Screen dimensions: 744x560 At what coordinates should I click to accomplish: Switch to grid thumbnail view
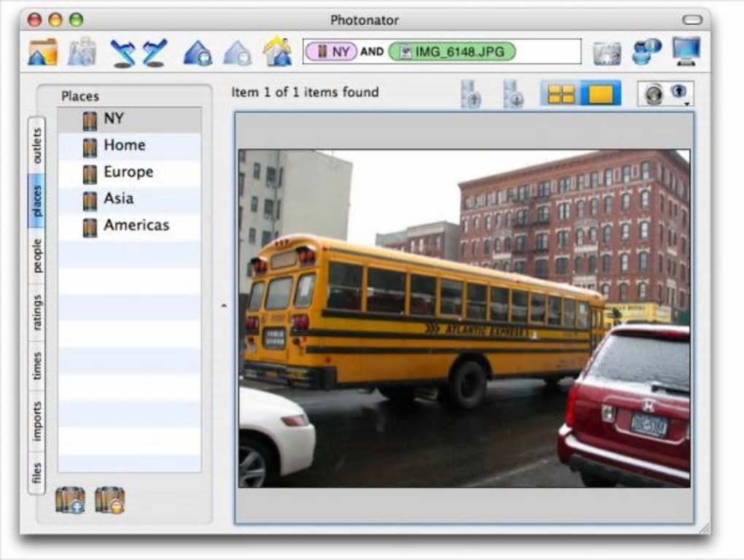click(561, 93)
